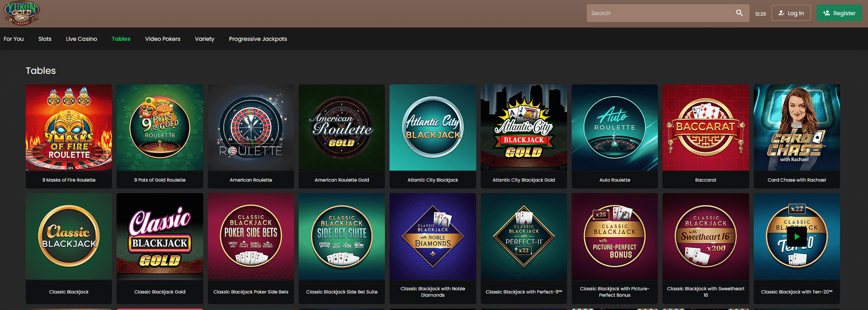The image size is (868, 310).
Task: Click the 'Atlantic City Blackjack' caption text
Action: [x=433, y=180]
